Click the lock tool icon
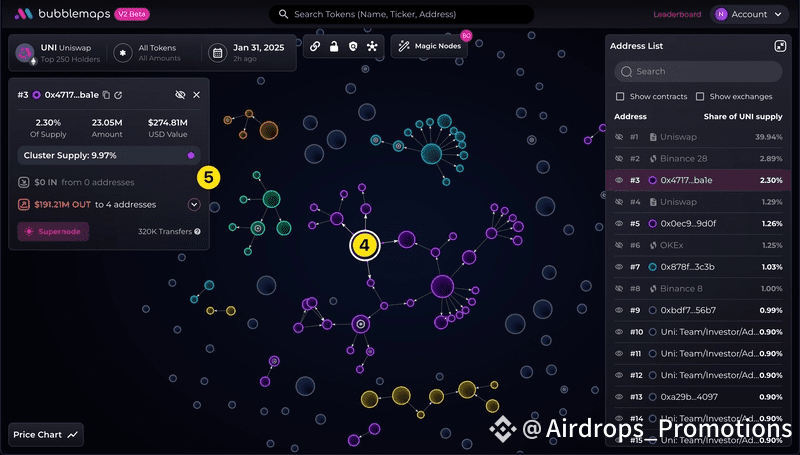This screenshot has height=455, width=800. pyautogui.click(x=334, y=46)
